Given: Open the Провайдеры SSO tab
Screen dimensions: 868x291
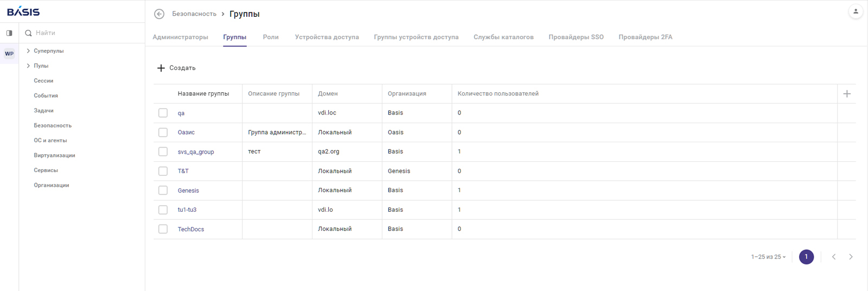Looking at the screenshot, I should pos(576,37).
